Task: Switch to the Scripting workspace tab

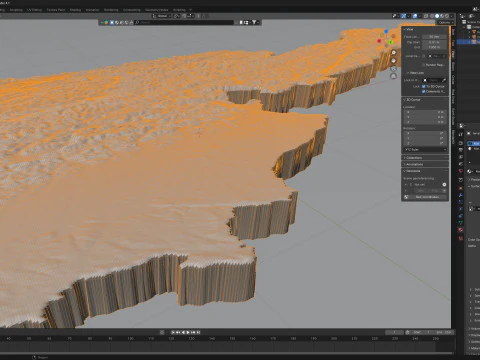Action: point(179,10)
